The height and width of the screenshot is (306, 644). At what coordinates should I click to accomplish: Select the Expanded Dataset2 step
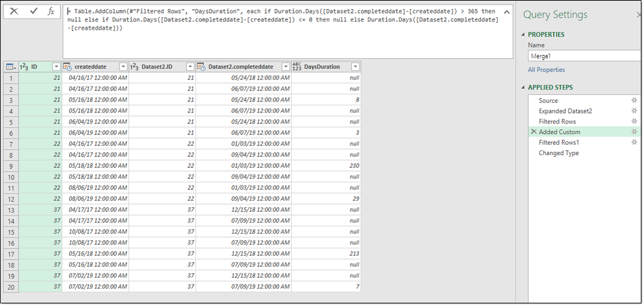pos(565,111)
